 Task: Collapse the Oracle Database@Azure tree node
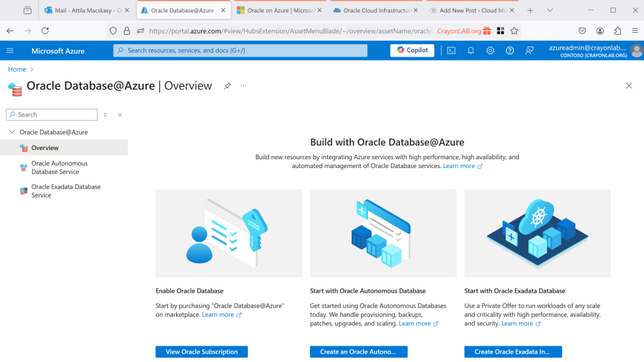(12, 132)
